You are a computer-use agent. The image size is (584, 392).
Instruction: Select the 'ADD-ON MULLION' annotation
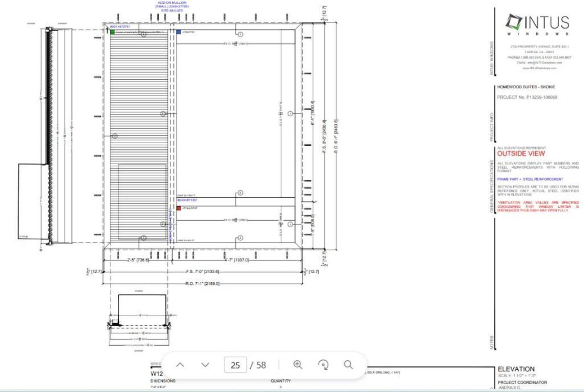[172, 3]
